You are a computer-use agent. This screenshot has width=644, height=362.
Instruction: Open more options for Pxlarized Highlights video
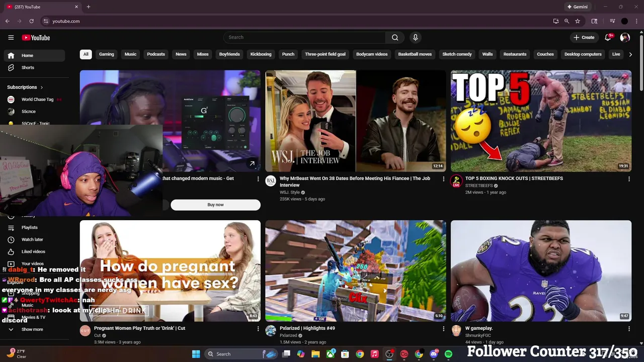point(443,329)
